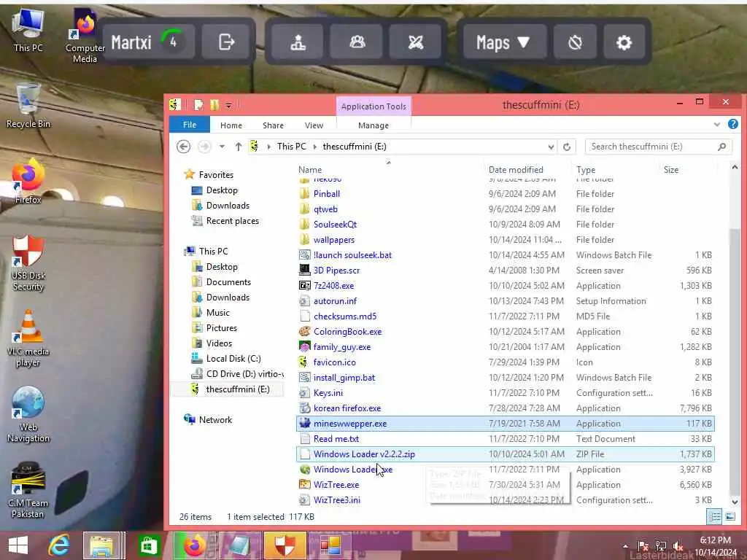Select Favorites in navigation pane
The image size is (747, 560).
(216, 175)
